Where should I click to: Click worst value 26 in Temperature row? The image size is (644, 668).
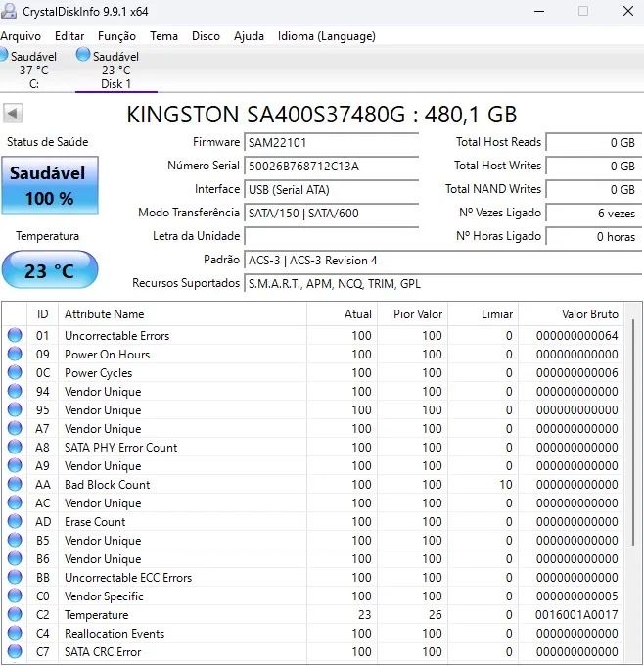[x=435, y=615]
